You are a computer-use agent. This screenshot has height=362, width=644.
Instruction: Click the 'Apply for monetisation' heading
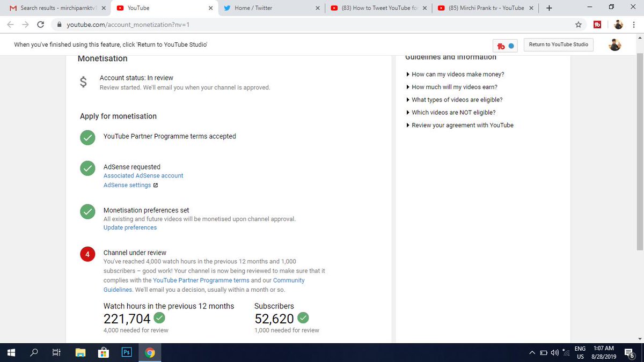coord(118,116)
